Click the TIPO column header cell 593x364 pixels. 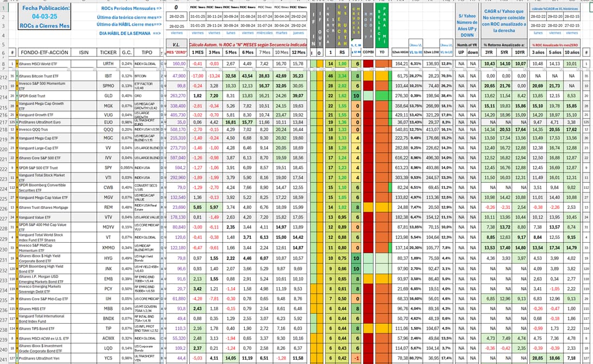tap(147, 53)
